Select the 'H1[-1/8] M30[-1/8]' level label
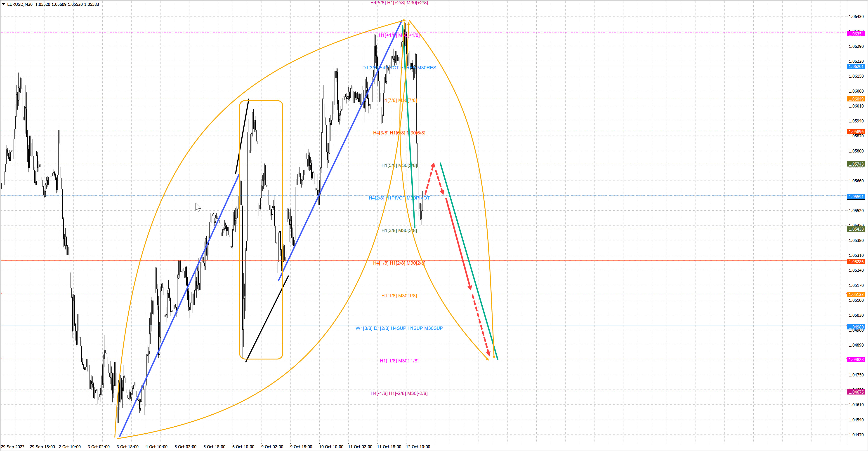The width and height of the screenshot is (868, 451). pyautogui.click(x=399, y=361)
